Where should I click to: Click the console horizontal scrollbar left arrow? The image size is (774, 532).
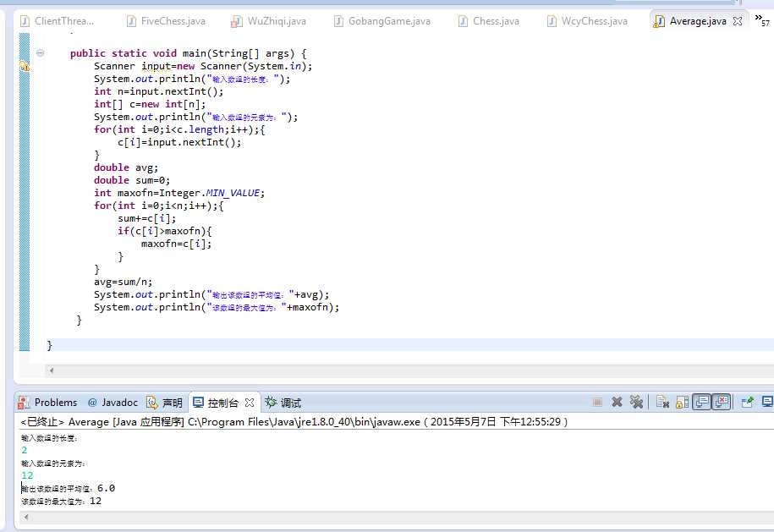pos(25,517)
